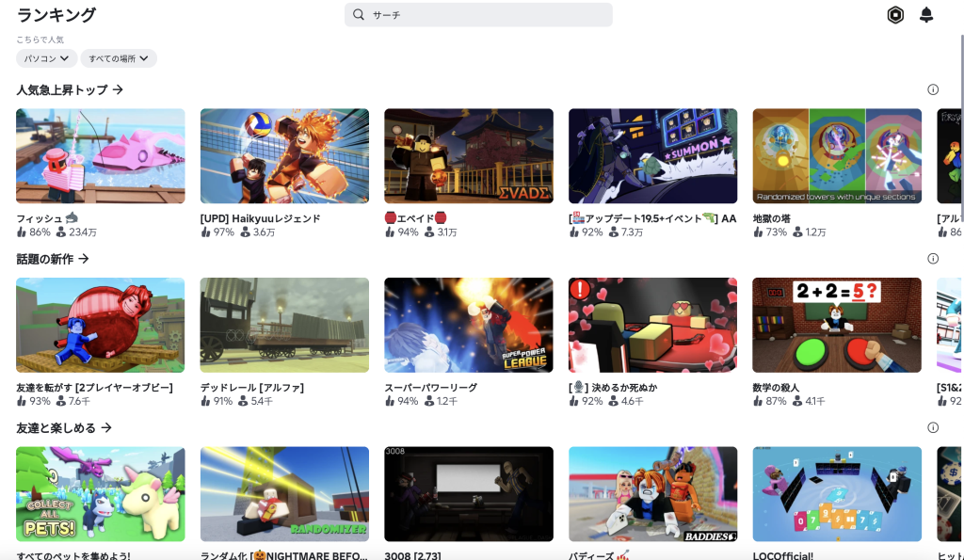Open the Randomizer game thumbnail
The image size is (964, 560).
[284, 494]
